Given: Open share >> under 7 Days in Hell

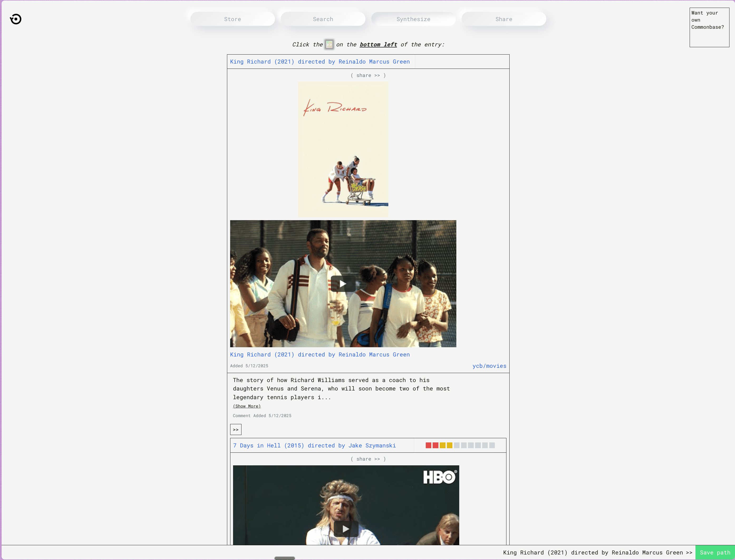Looking at the screenshot, I should point(368,459).
